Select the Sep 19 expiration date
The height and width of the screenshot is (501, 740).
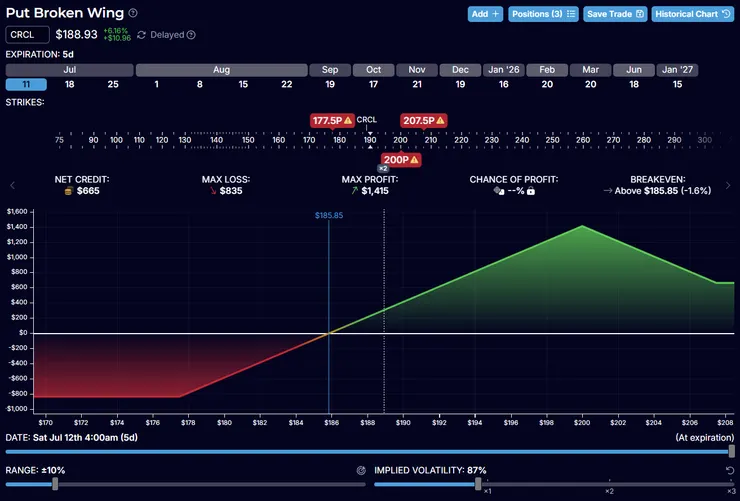(330, 84)
